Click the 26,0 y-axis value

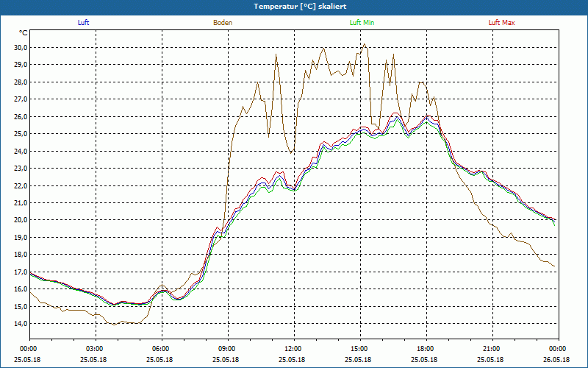pyautogui.click(x=21, y=116)
